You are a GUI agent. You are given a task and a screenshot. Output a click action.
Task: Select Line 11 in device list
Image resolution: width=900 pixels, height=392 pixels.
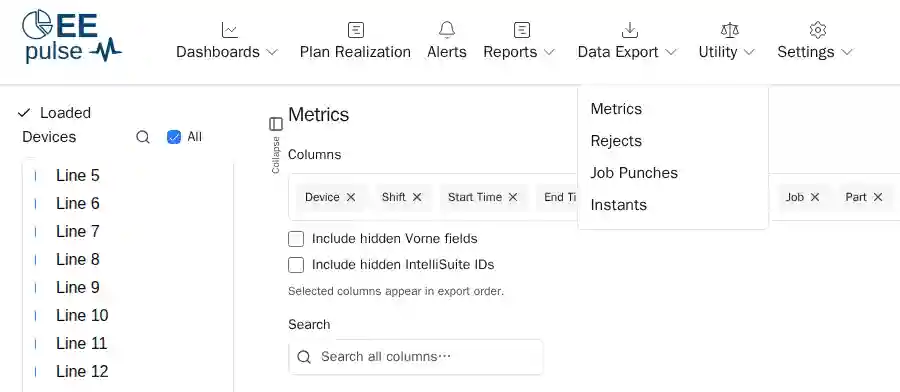82,343
